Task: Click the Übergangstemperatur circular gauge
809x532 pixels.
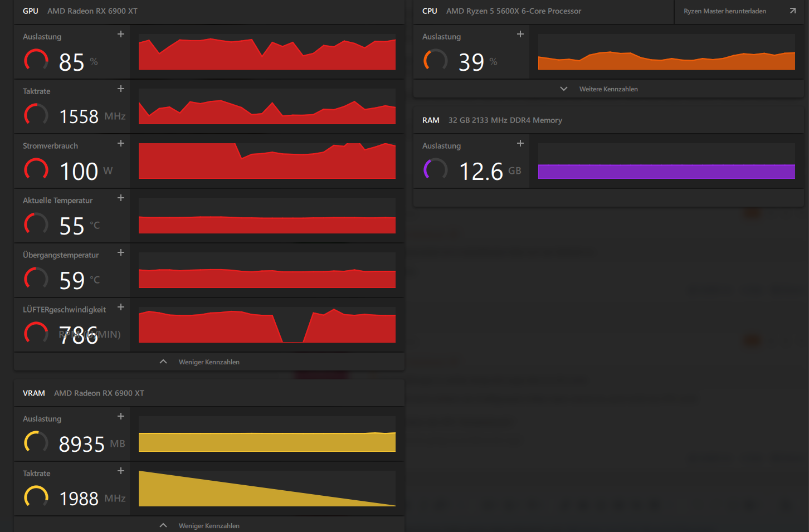Action: tap(36, 279)
